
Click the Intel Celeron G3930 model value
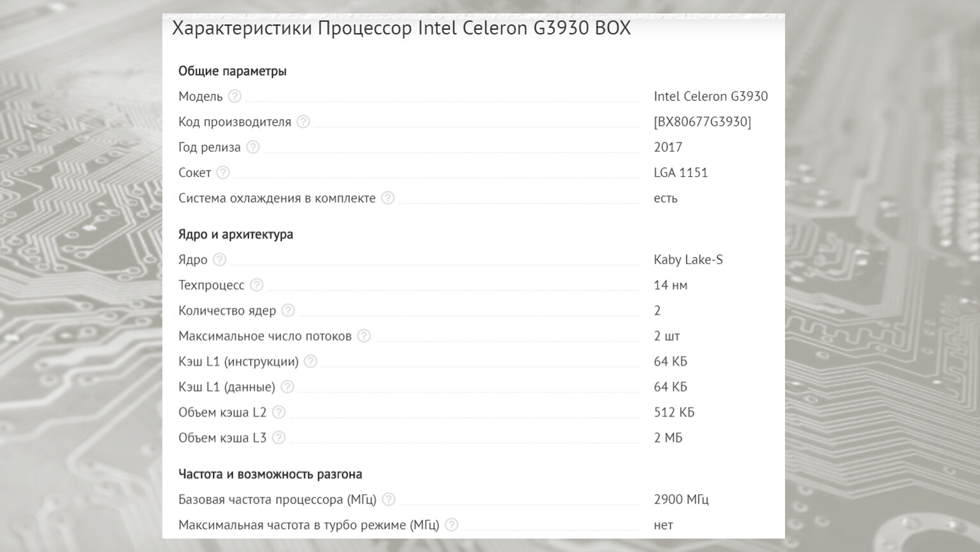pos(710,96)
